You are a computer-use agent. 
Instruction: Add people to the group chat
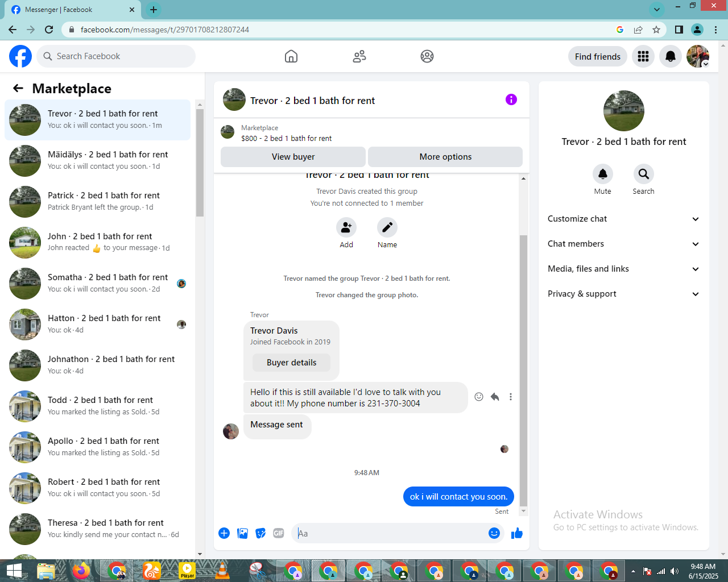pos(346,227)
